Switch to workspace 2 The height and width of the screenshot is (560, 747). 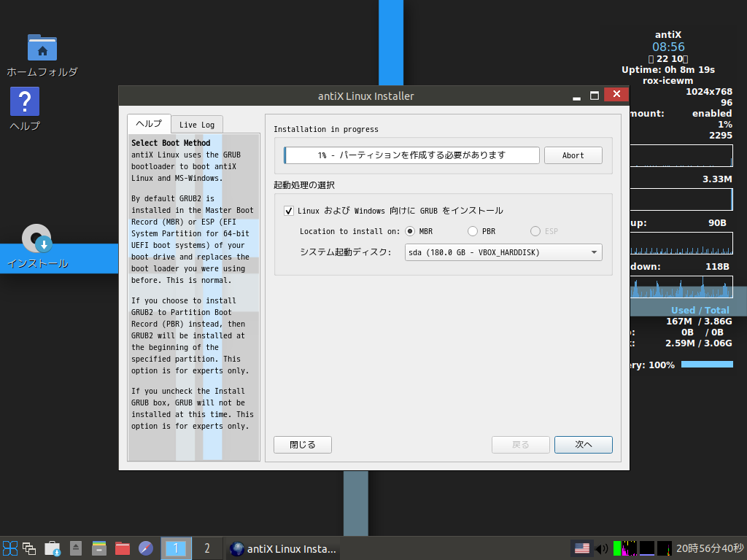pos(206,548)
